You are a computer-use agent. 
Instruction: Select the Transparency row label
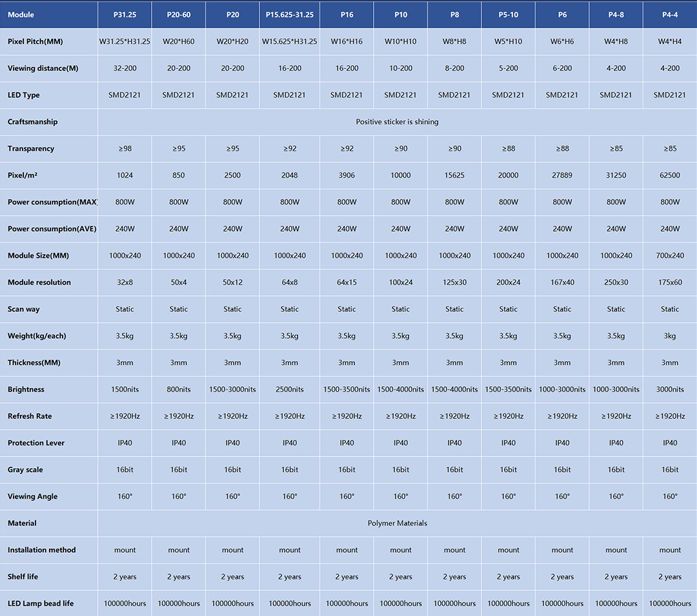coord(31,148)
